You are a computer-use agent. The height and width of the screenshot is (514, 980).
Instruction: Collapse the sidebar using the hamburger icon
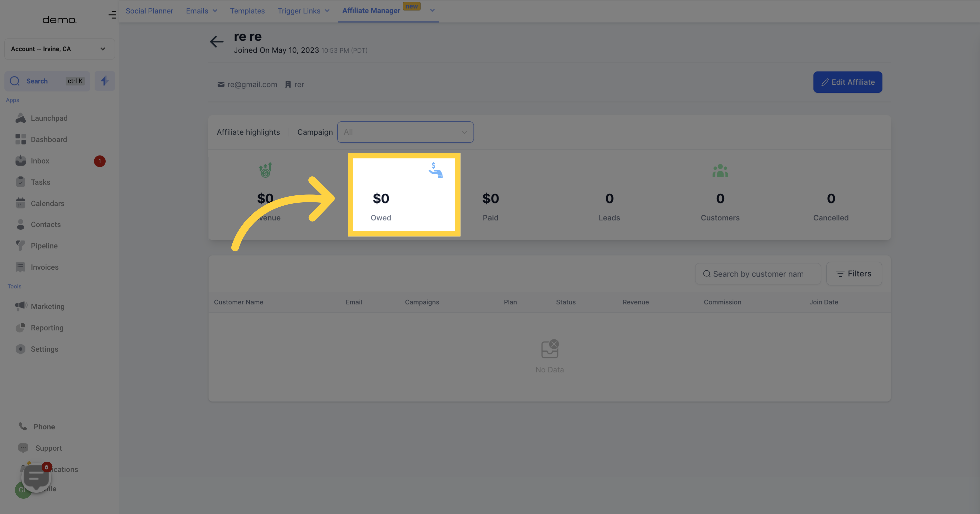coord(112,15)
